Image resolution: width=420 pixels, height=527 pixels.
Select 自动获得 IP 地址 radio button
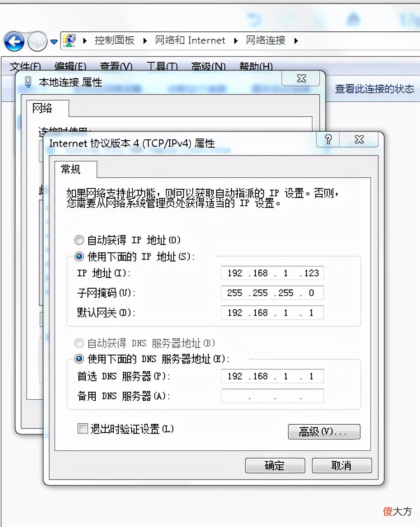tap(79, 240)
